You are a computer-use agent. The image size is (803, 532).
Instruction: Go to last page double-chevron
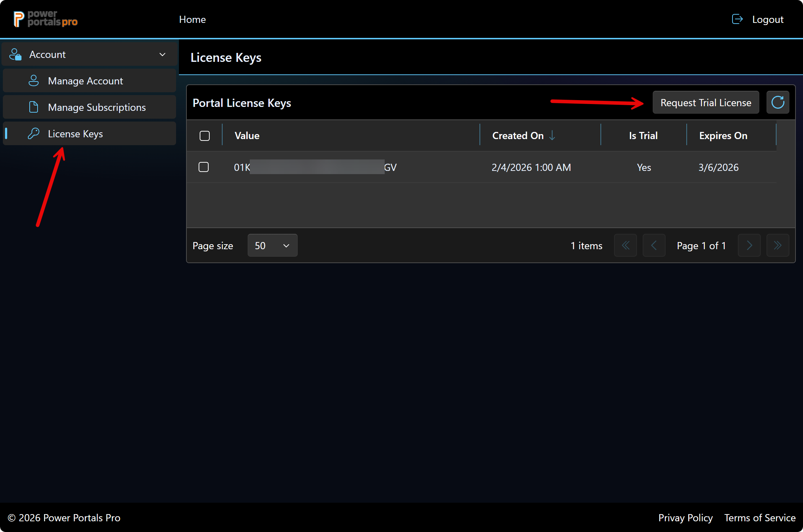pyautogui.click(x=778, y=245)
